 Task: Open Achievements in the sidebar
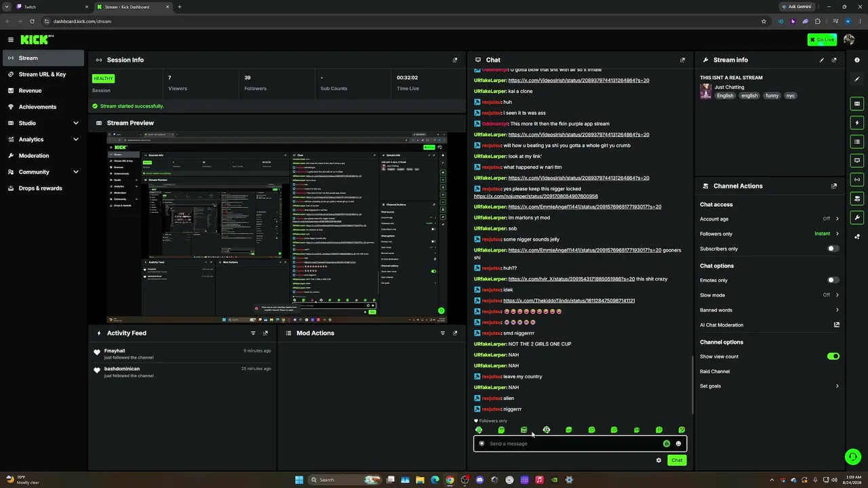point(43,107)
